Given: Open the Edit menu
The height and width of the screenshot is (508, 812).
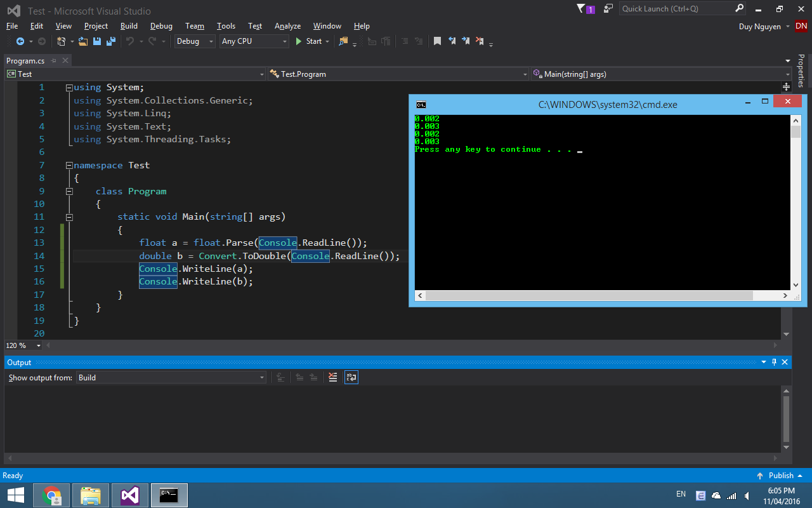Looking at the screenshot, I should pos(37,26).
